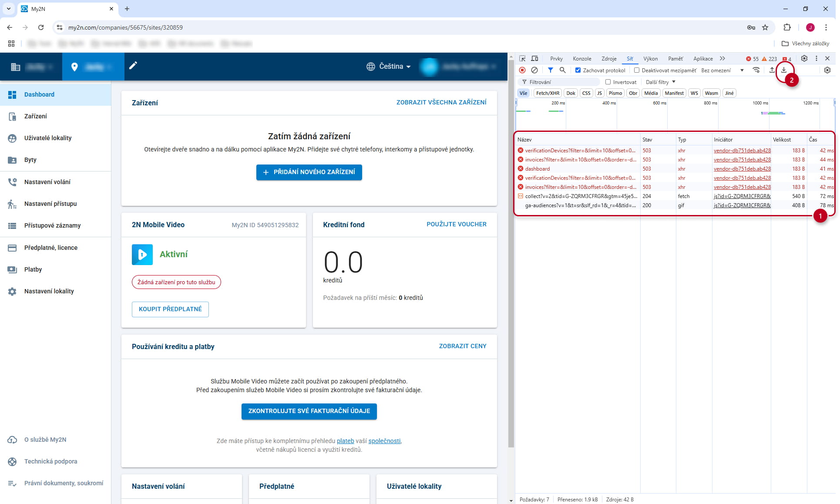Expand more DevTools tabs chevron
840x504 pixels.
722,58
